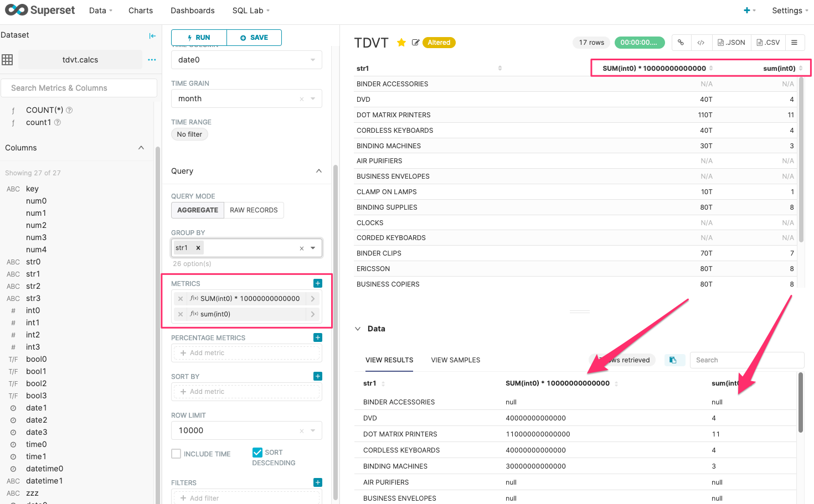Open the tdvt.calcs three-dot options menu
This screenshot has height=504, width=814.
pos(152,60)
